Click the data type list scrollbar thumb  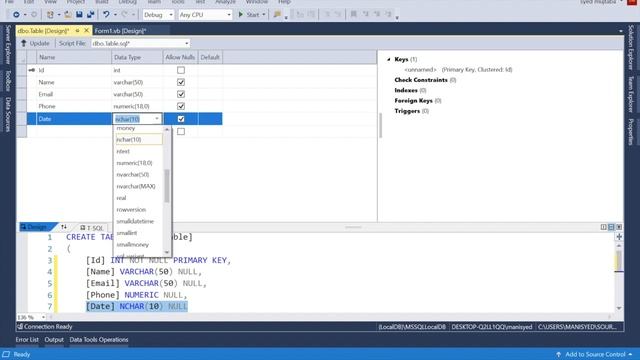tap(167, 186)
